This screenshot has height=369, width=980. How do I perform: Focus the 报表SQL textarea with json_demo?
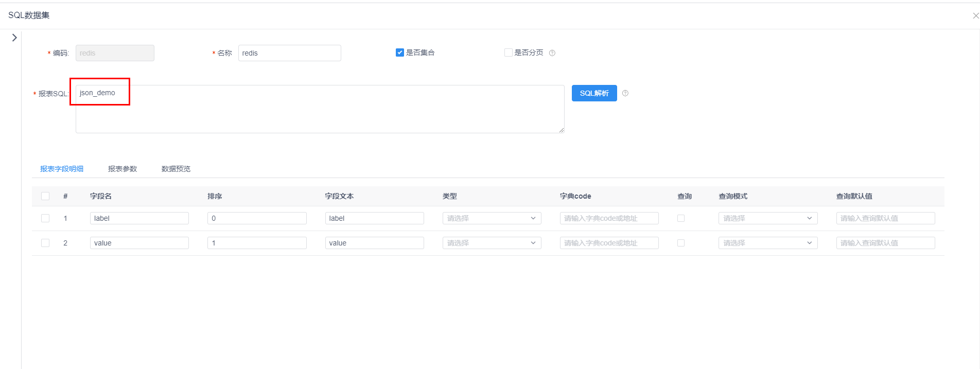click(320, 109)
